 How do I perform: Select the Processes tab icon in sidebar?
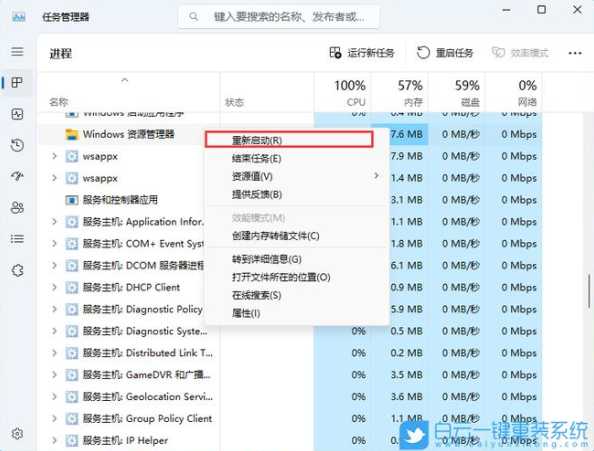(x=17, y=82)
